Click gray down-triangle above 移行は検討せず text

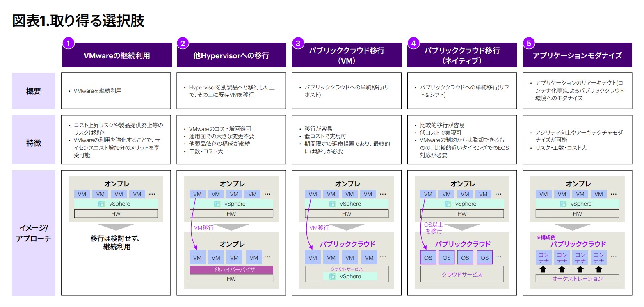coord(116,227)
